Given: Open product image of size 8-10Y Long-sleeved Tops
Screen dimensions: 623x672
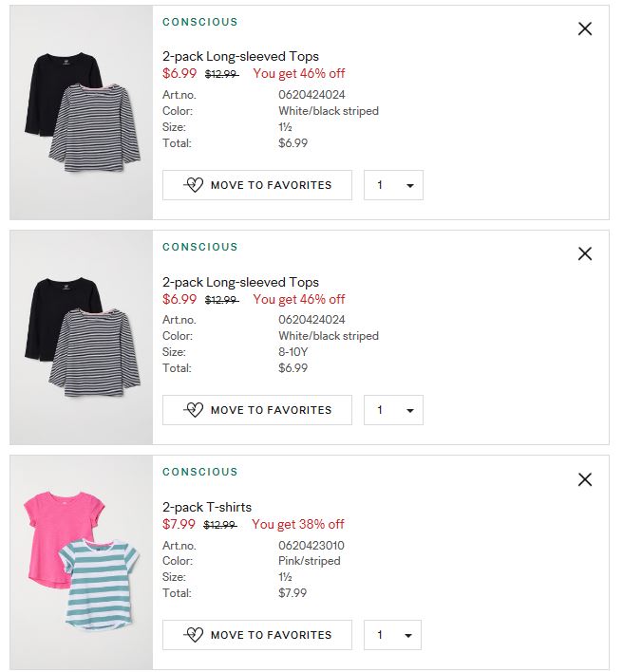Looking at the screenshot, I should (x=82, y=338).
